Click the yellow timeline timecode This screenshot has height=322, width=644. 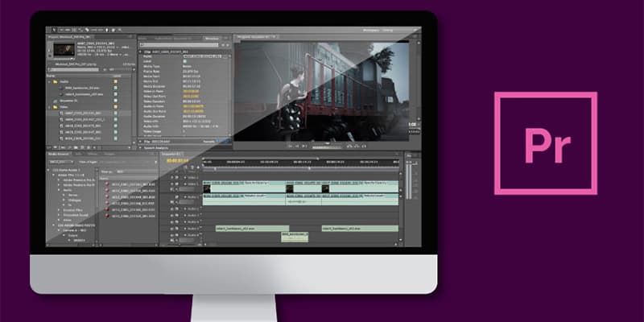point(177,160)
